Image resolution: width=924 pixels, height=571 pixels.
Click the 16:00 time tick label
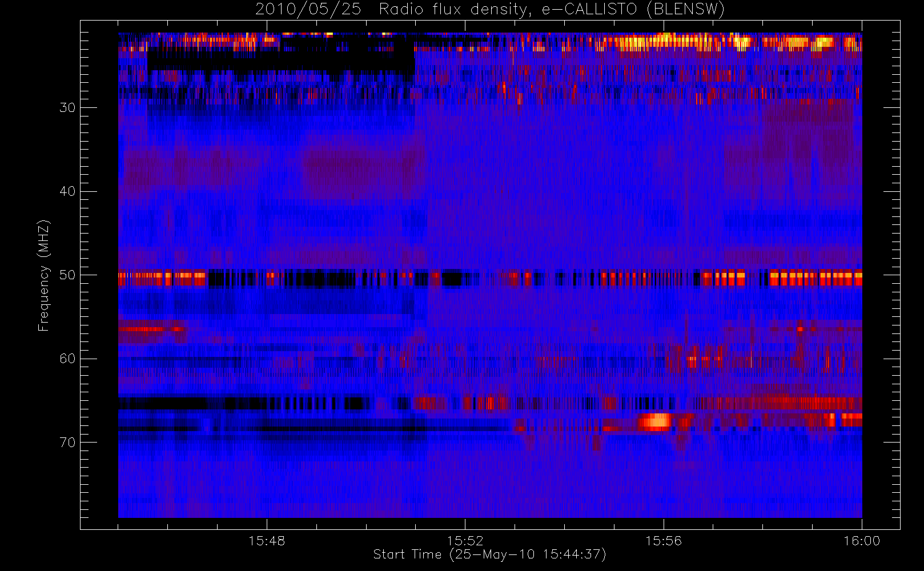click(862, 541)
